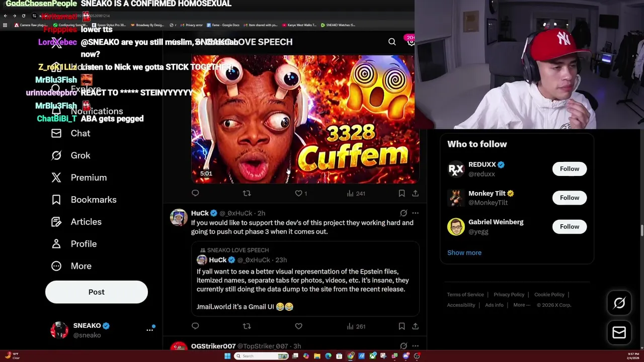Image resolution: width=644 pixels, height=362 pixels.
Task: Open three-dot menu on OGStriker007's post
Action: (x=415, y=346)
